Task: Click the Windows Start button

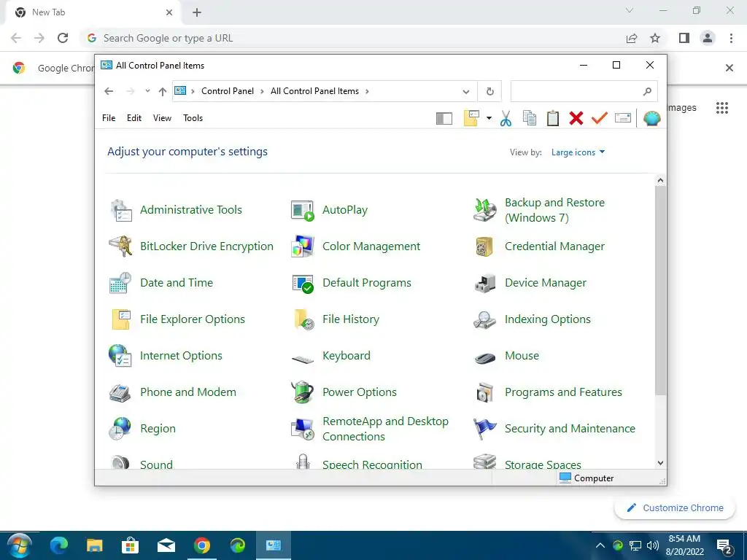Action: click(18, 545)
